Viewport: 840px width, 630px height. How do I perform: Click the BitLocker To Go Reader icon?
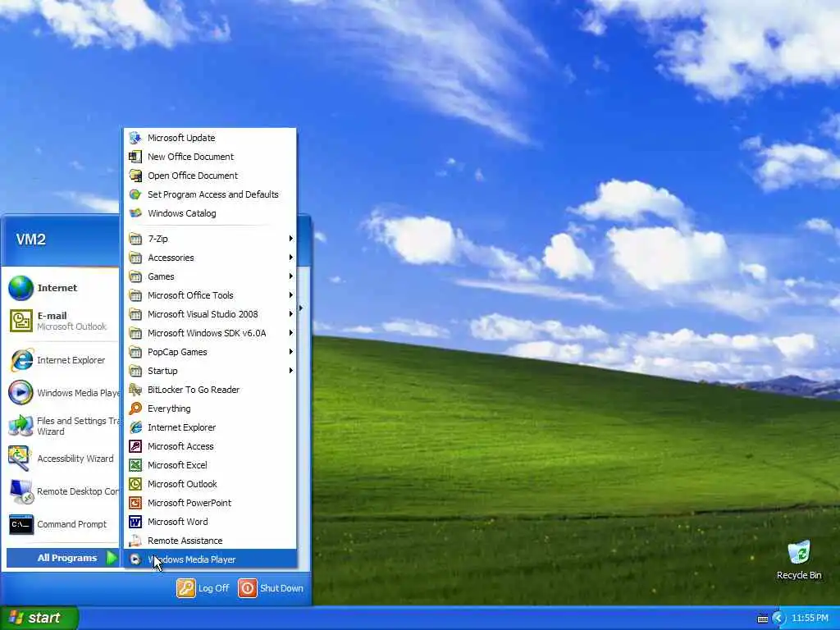pos(135,390)
